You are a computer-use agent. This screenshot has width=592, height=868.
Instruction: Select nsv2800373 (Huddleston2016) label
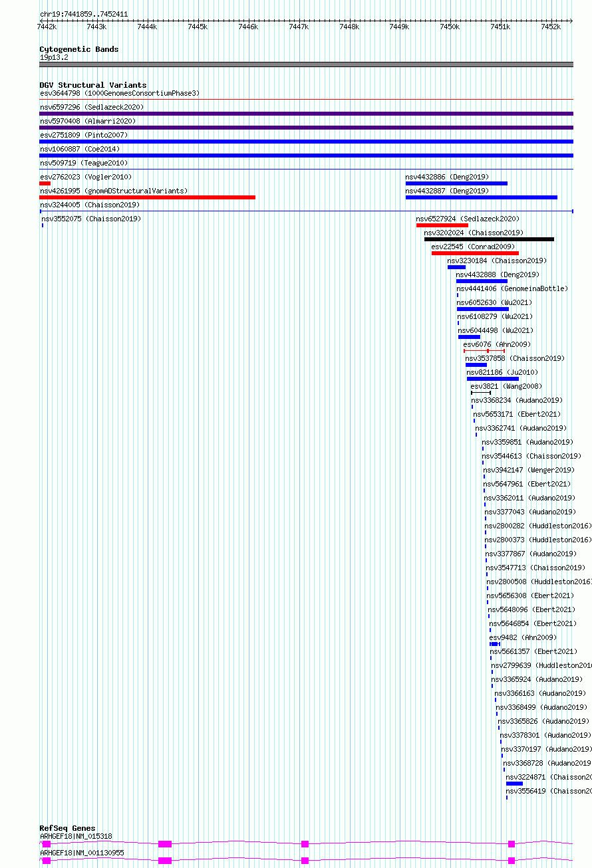click(538, 540)
